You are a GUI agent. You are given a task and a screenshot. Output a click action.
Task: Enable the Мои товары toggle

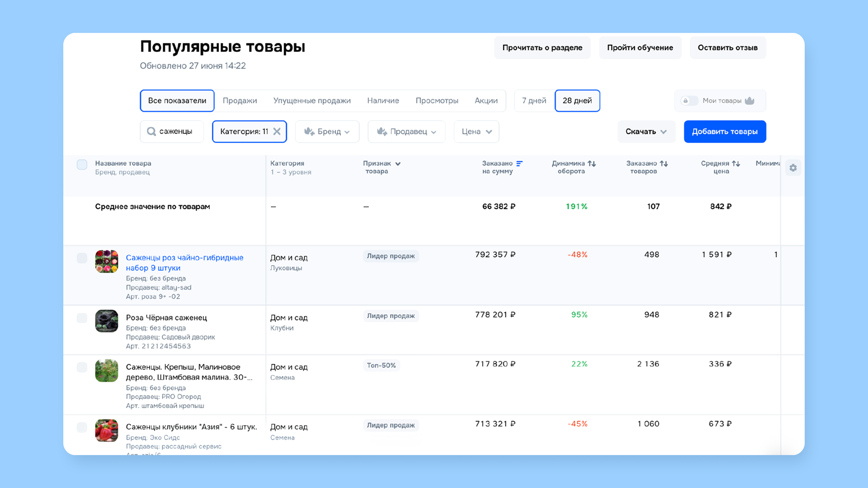[x=689, y=101]
